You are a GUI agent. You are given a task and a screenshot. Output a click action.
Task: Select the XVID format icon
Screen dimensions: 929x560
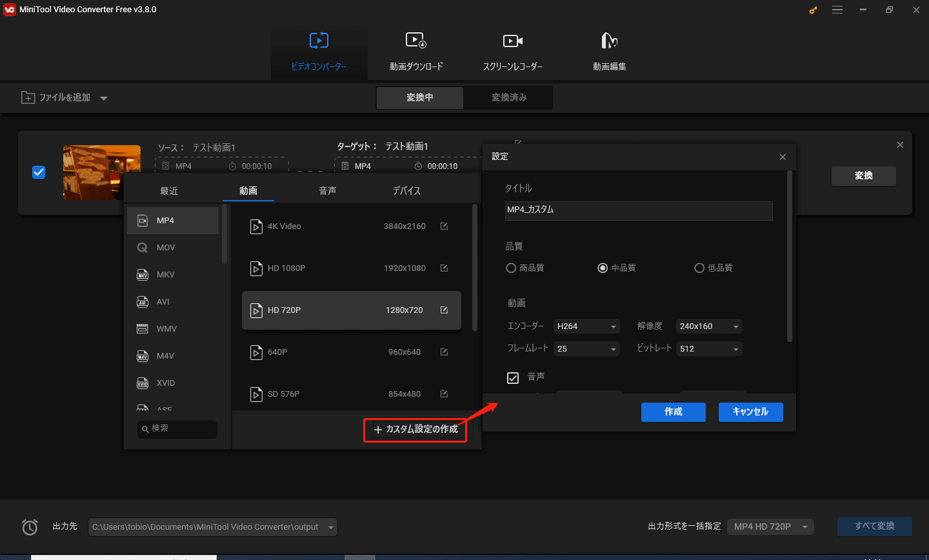click(x=143, y=383)
